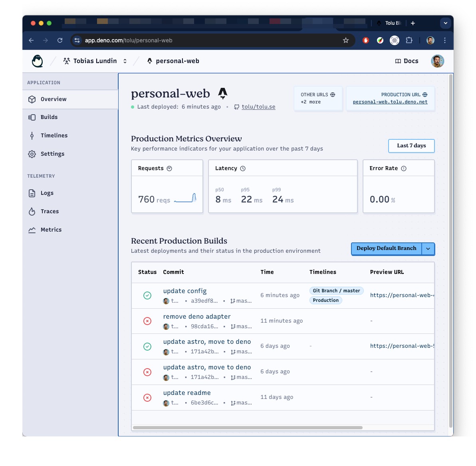
Task: Click the Deploy Default Branch button
Action: (386, 249)
